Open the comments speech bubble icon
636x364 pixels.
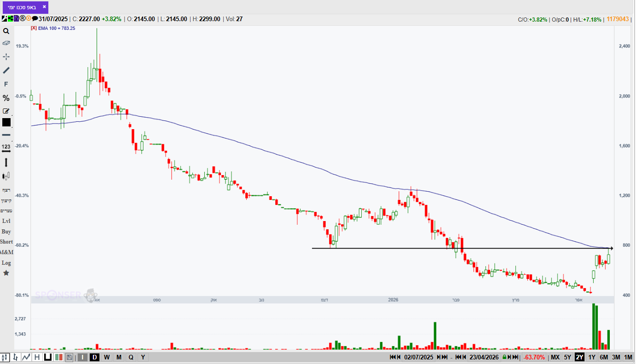click(35, 19)
